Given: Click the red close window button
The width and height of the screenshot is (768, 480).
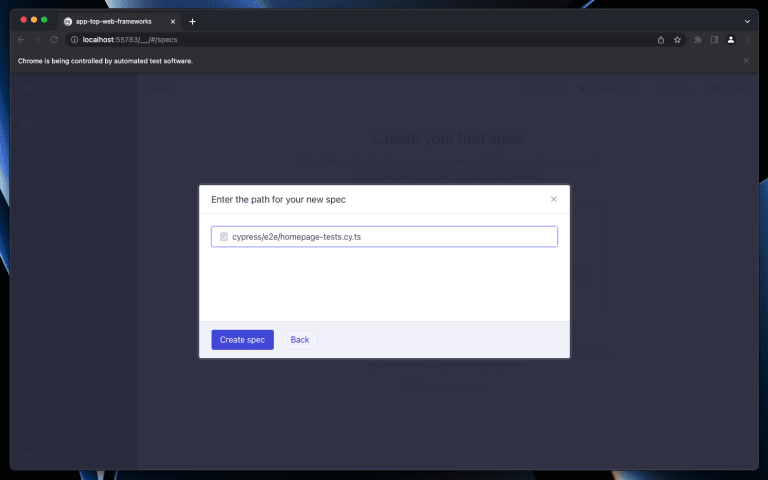Looking at the screenshot, I should [24, 20].
